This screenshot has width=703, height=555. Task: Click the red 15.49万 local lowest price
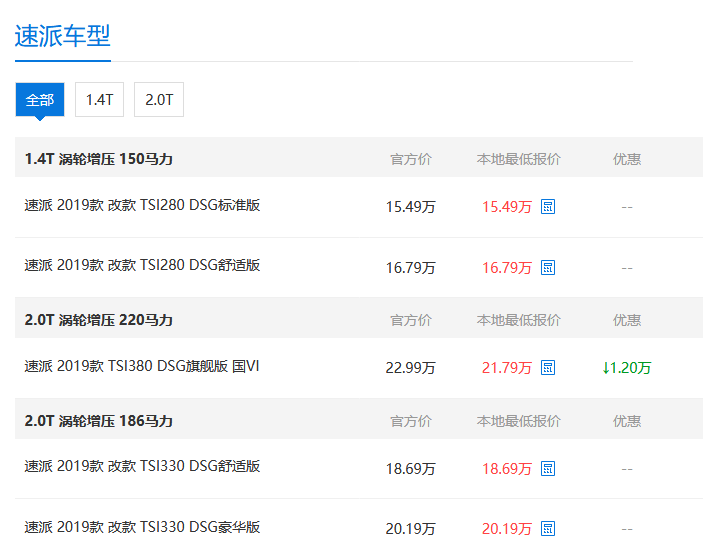pos(507,207)
